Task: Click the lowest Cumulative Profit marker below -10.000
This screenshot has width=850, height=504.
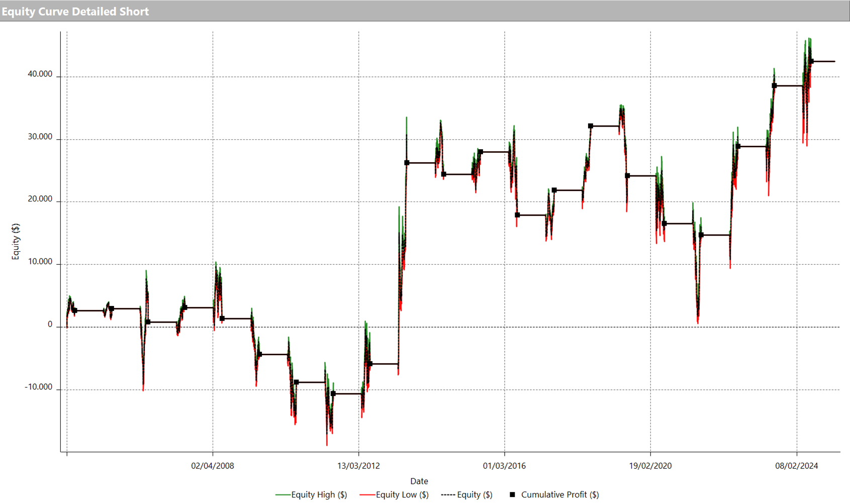Action: (x=333, y=394)
